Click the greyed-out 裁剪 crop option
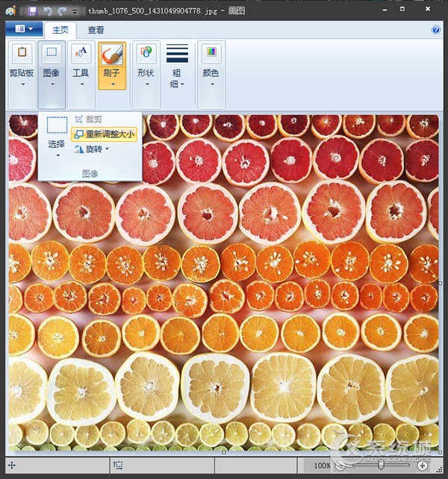 [x=88, y=120]
